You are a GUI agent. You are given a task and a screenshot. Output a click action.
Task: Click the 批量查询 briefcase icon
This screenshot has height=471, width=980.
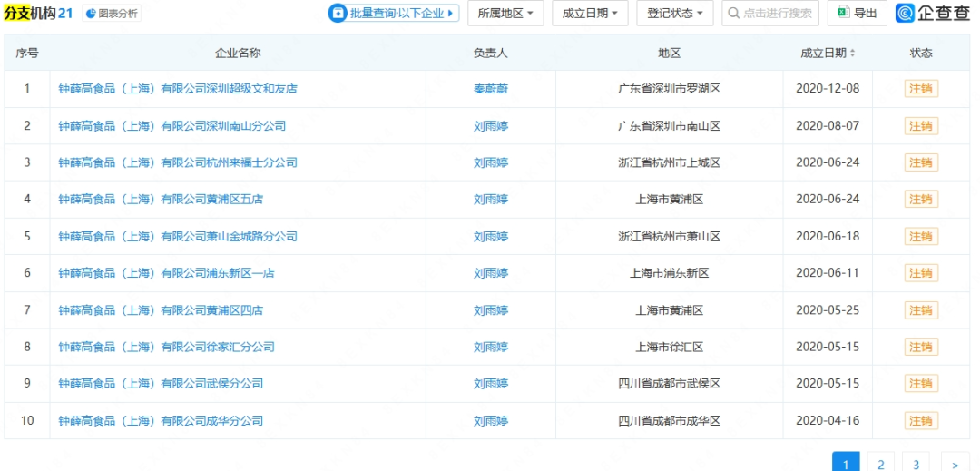click(338, 14)
